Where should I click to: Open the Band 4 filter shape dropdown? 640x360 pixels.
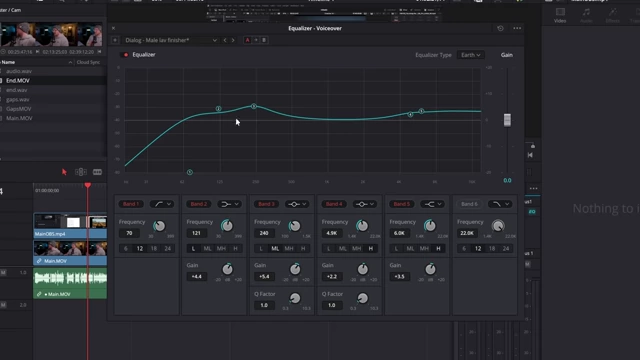click(365, 204)
